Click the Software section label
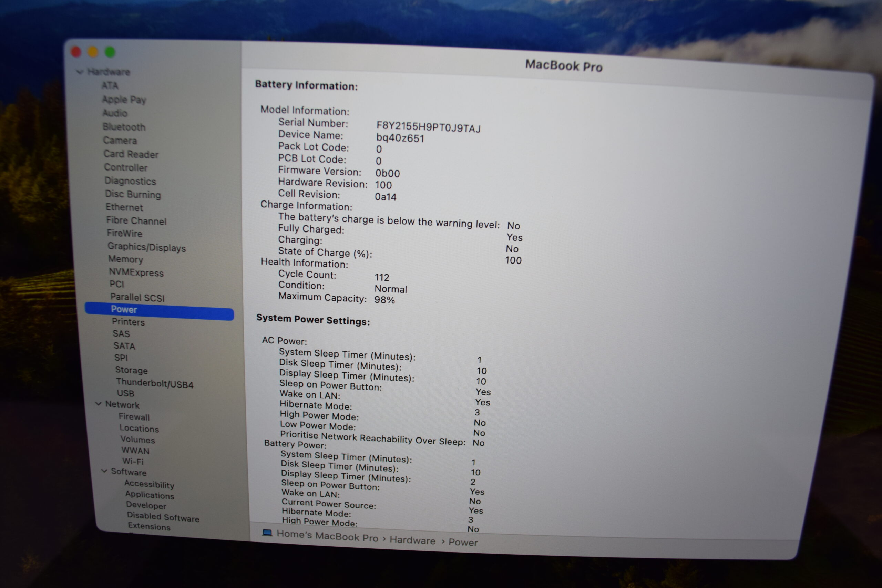Image resolution: width=882 pixels, height=588 pixels. (129, 472)
